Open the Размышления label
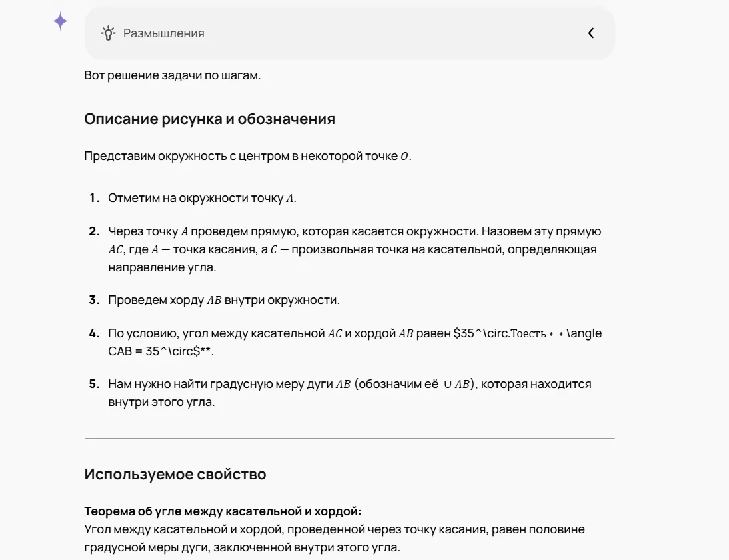This screenshot has height=560, width=729. [x=164, y=33]
